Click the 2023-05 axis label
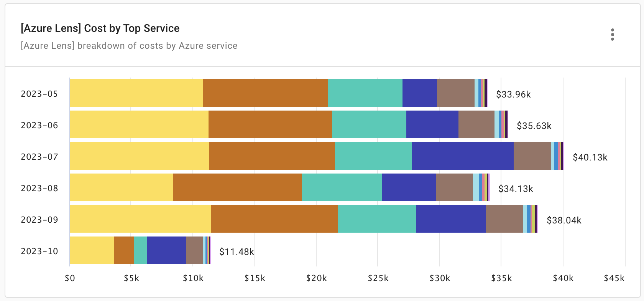 click(x=39, y=93)
